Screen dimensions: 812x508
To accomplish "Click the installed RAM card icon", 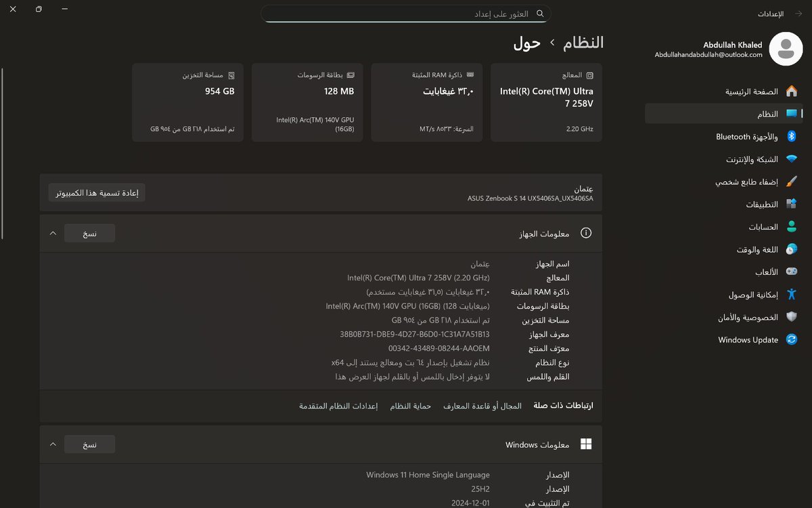I will [470, 75].
